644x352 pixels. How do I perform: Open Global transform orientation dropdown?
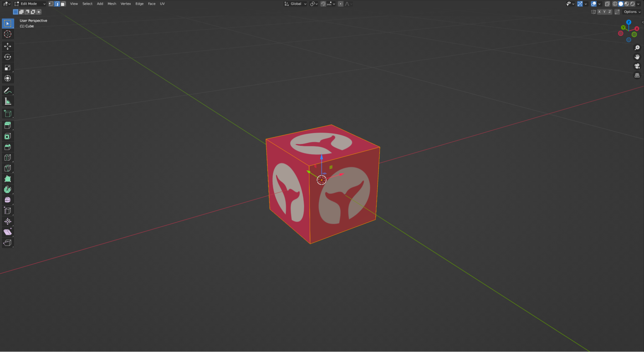pyautogui.click(x=295, y=4)
